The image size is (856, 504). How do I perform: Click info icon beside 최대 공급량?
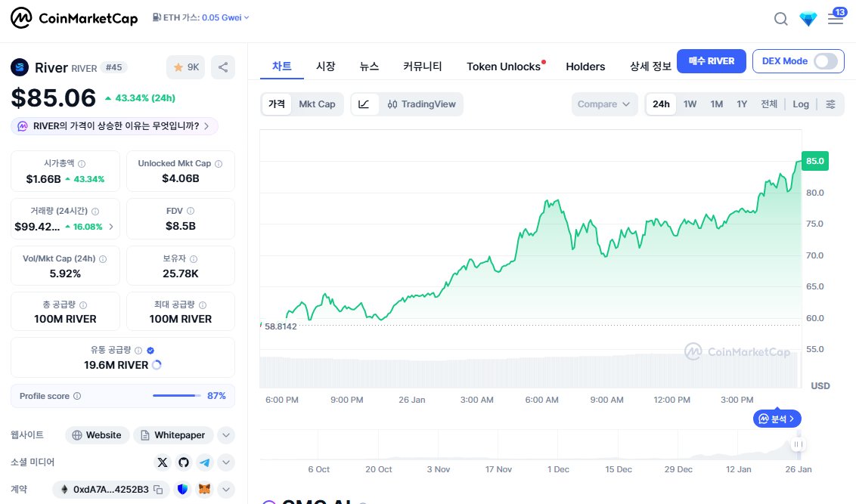203,305
